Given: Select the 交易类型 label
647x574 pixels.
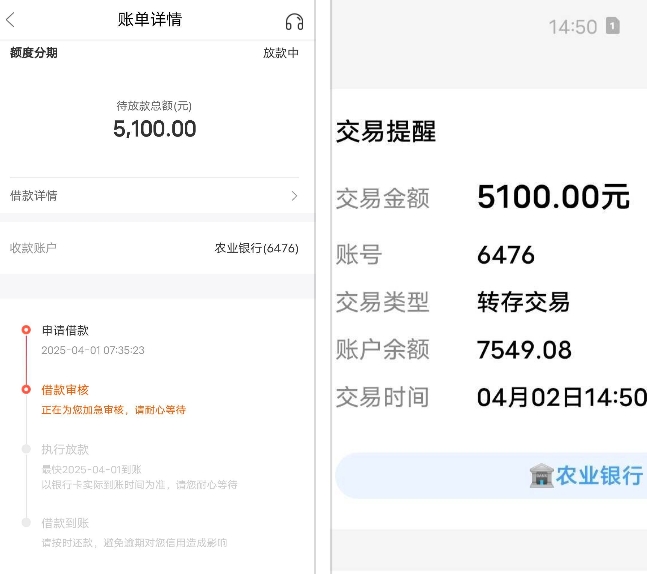Looking at the screenshot, I should 383,302.
